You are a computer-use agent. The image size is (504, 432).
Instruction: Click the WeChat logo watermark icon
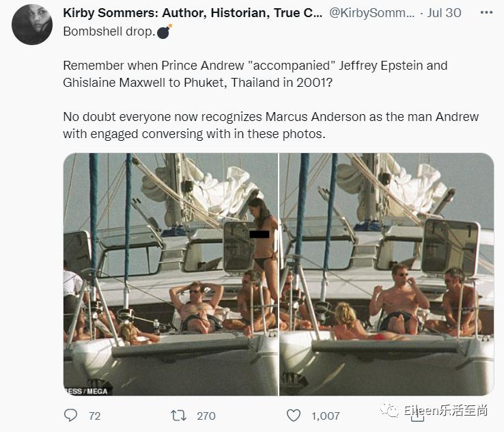click(x=391, y=410)
